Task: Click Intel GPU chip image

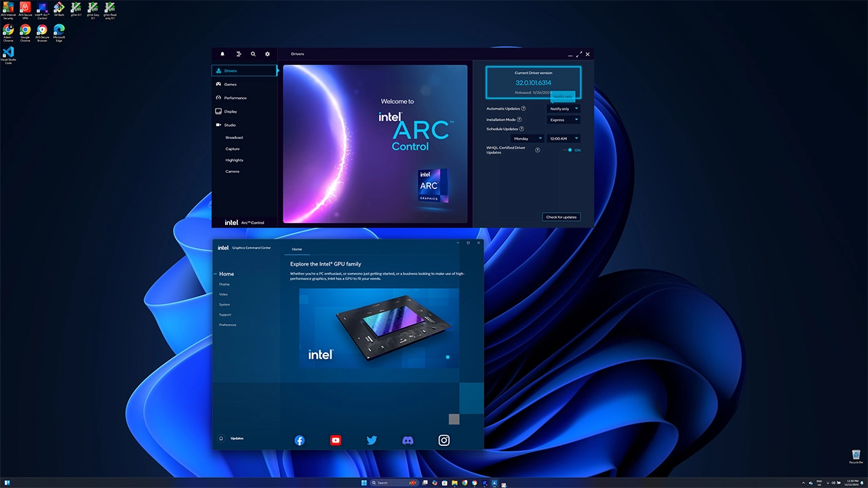Action: point(379,328)
